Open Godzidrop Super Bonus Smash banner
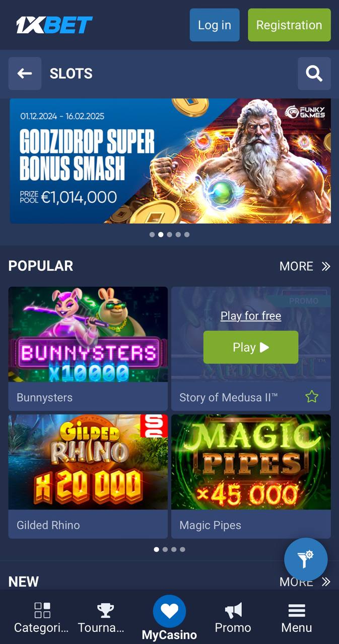The height and width of the screenshot is (644, 339). 170,161
